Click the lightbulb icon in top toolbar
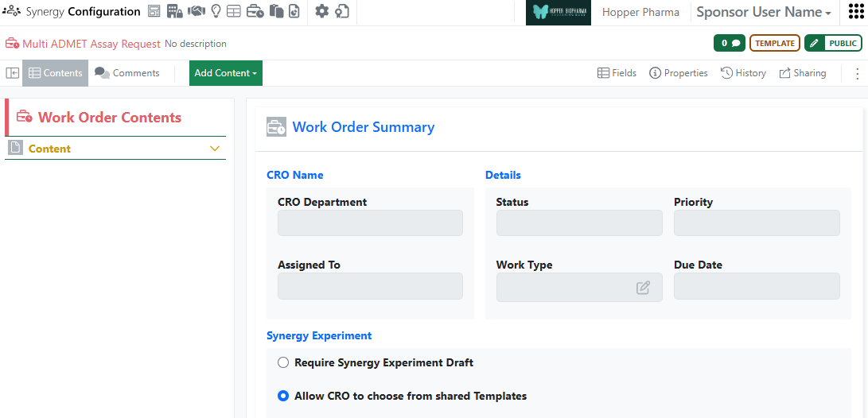868x418 pixels. click(x=216, y=12)
